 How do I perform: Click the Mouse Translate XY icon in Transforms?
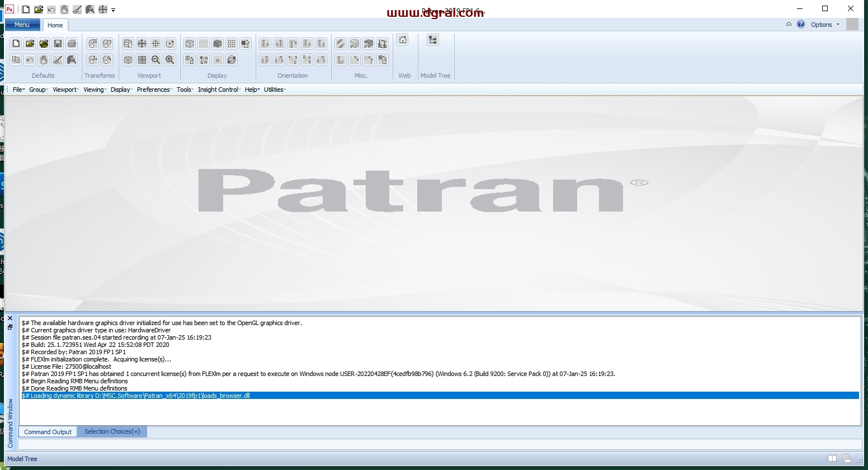click(x=93, y=60)
